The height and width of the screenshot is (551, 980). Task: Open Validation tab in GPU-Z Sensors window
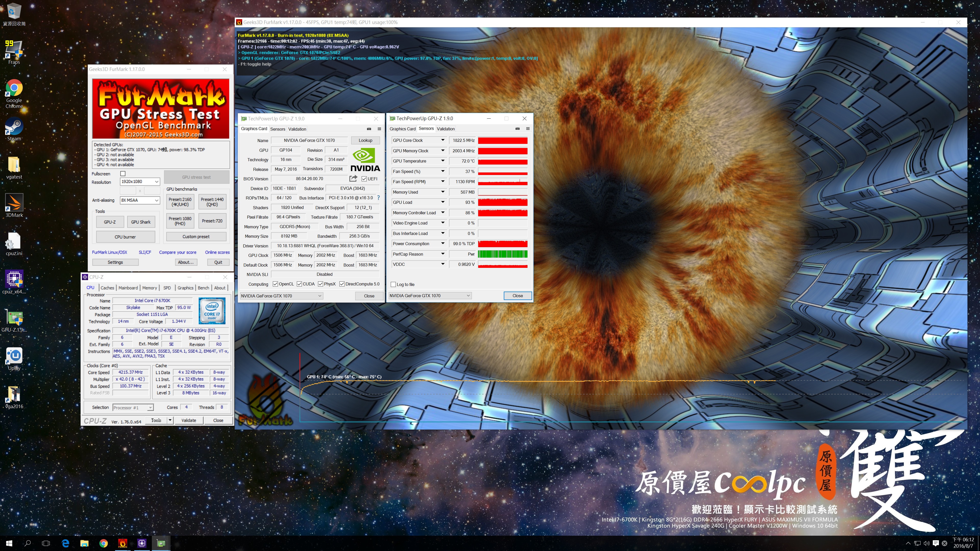click(x=446, y=129)
